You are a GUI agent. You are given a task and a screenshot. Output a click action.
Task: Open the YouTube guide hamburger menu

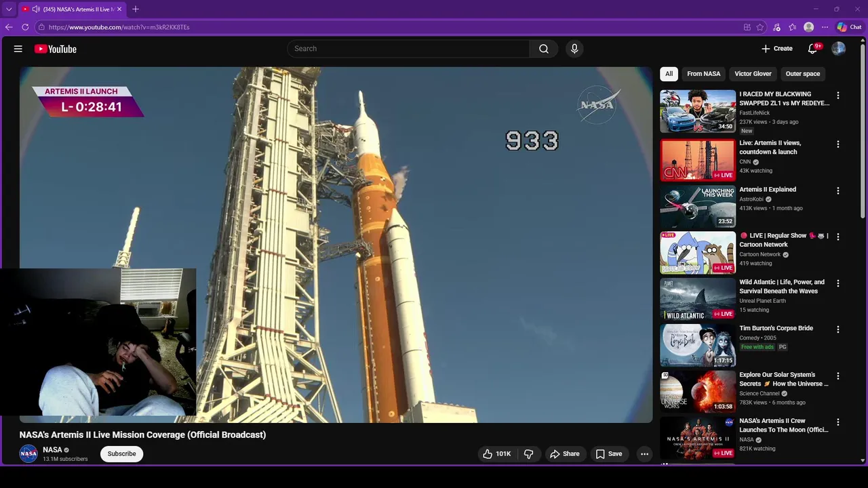tap(18, 49)
